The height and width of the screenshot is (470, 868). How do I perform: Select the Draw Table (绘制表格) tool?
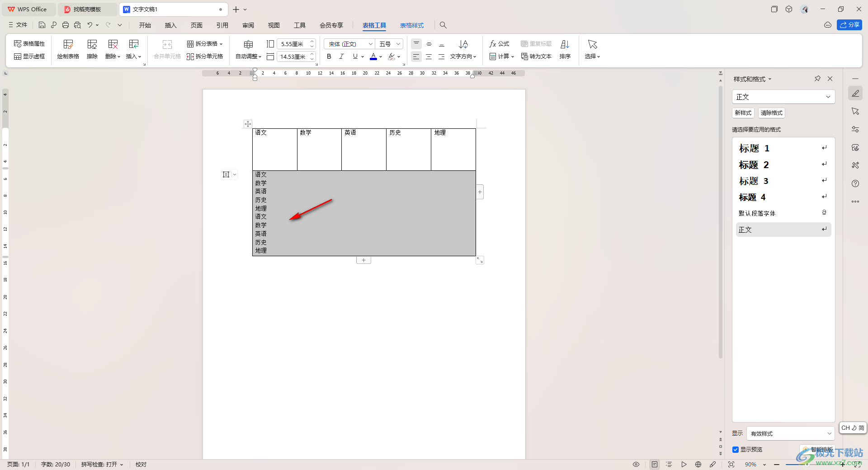click(x=68, y=49)
